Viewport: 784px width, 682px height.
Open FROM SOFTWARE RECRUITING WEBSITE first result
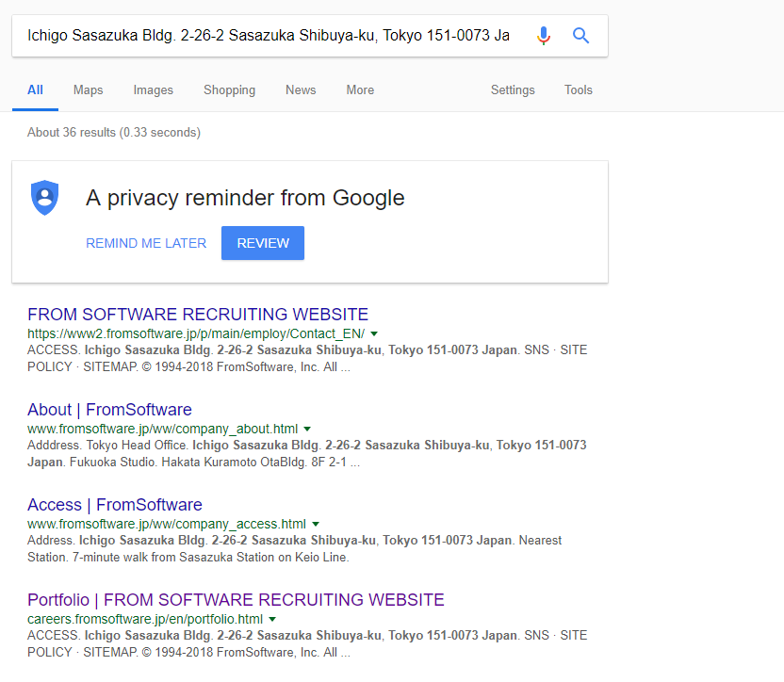[198, 314]
